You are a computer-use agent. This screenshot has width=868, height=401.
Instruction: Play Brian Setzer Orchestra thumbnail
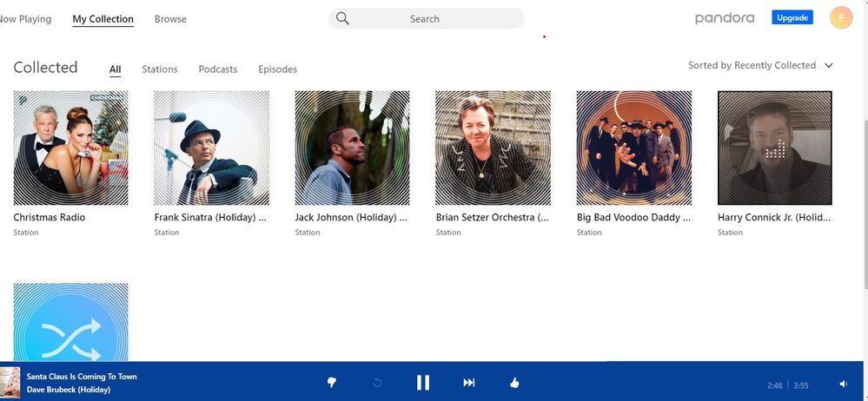click(x=494, y=148)
